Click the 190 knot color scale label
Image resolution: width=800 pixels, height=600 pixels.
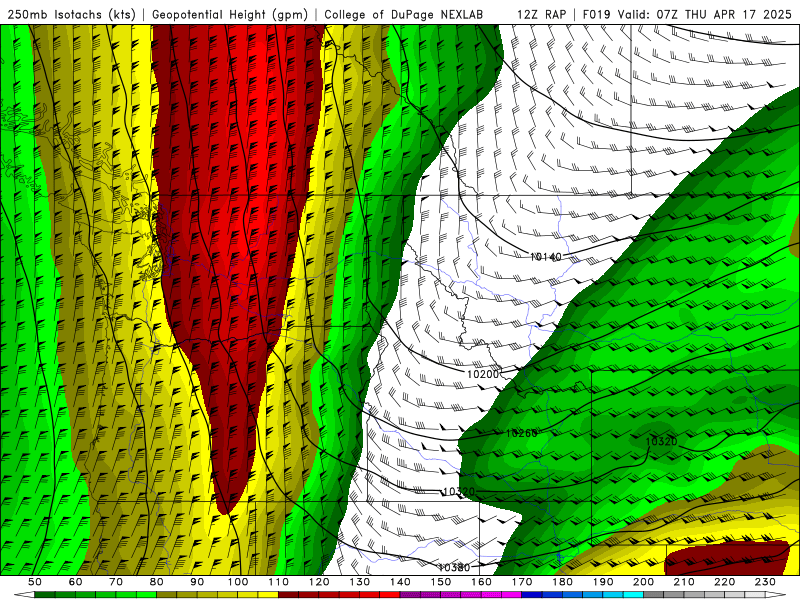point(603,582)
